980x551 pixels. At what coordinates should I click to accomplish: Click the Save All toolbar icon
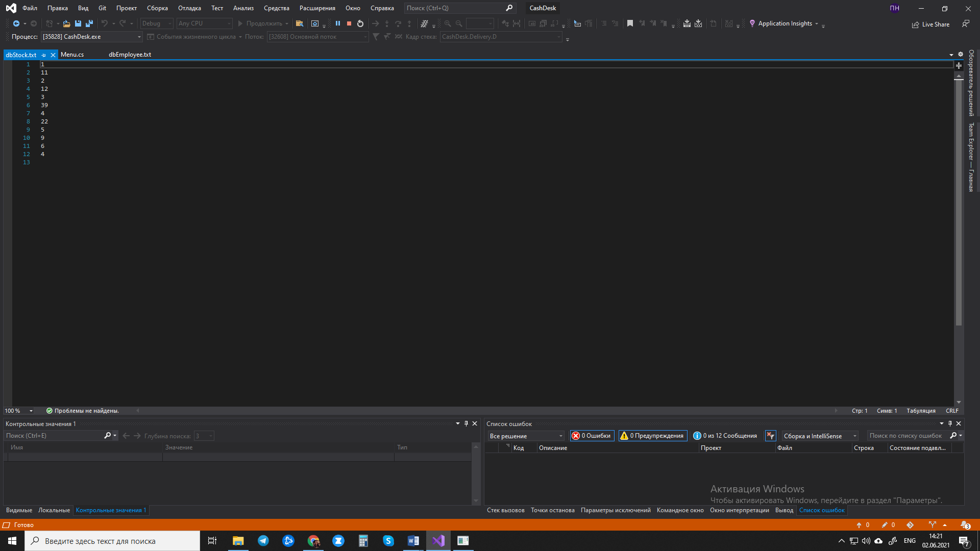tap(89, 23)
